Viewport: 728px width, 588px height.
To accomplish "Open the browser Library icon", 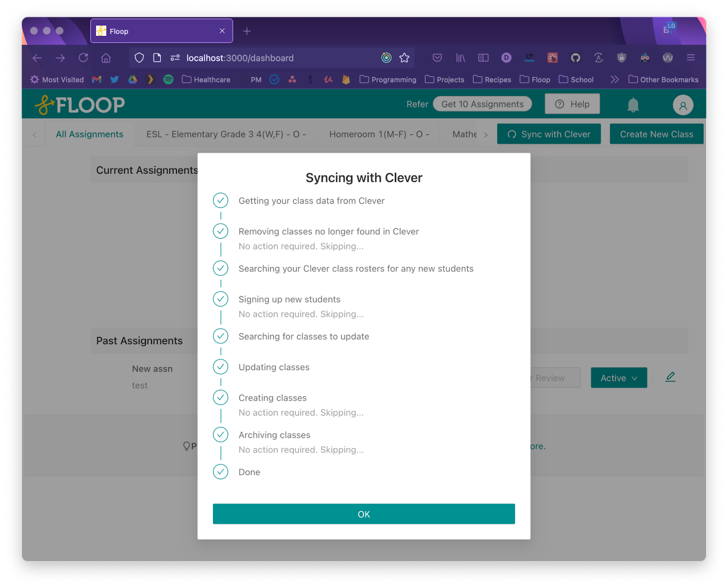I will tap(460, 58).
